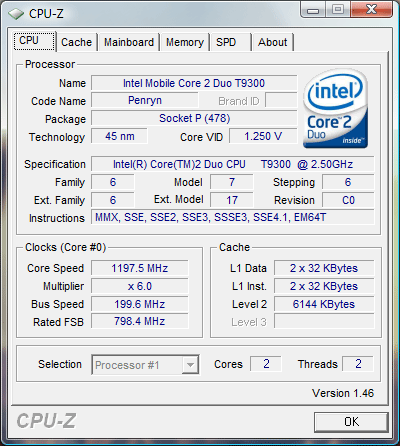Switch to the Cache tab
400x446 pixels.
click(x=77, y=42)
